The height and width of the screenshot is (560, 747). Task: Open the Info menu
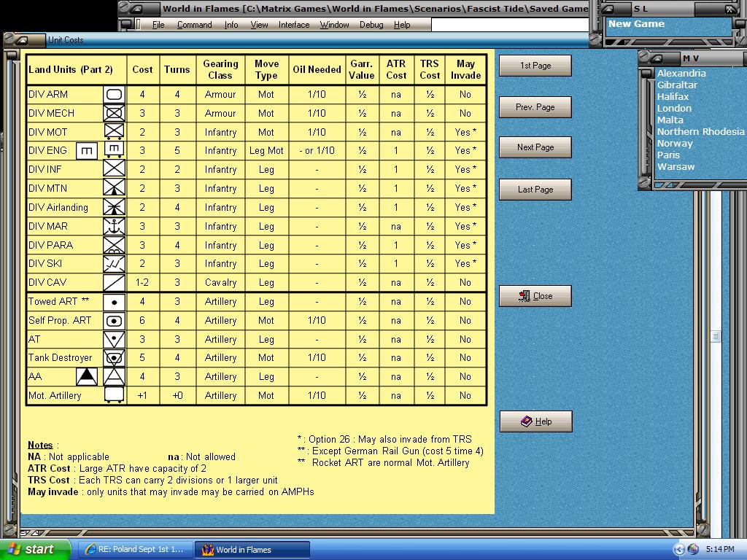[x=231, y=25]
